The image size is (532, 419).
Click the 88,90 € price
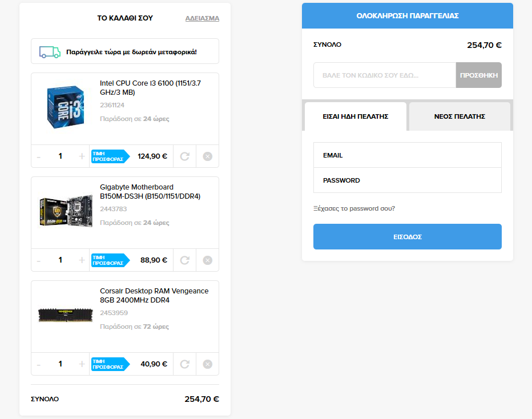point(154,260)
